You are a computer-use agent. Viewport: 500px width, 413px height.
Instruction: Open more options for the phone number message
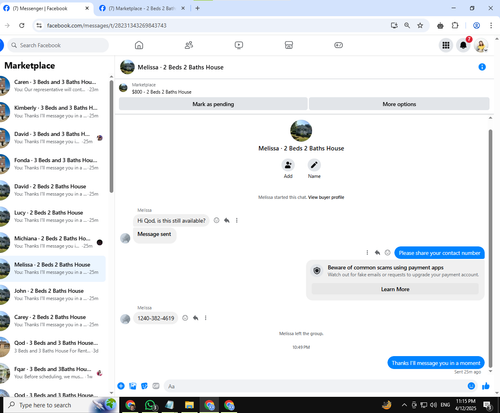click(206, 318)
